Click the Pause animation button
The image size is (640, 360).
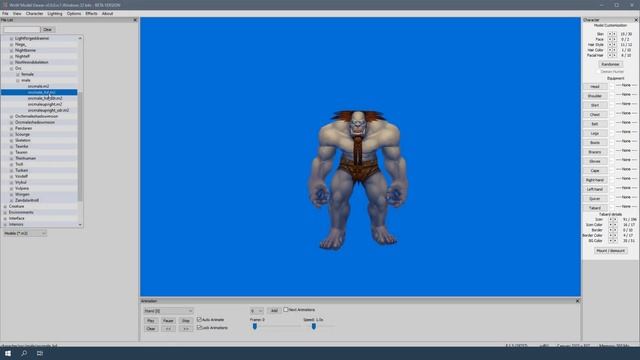click(168, 321)
